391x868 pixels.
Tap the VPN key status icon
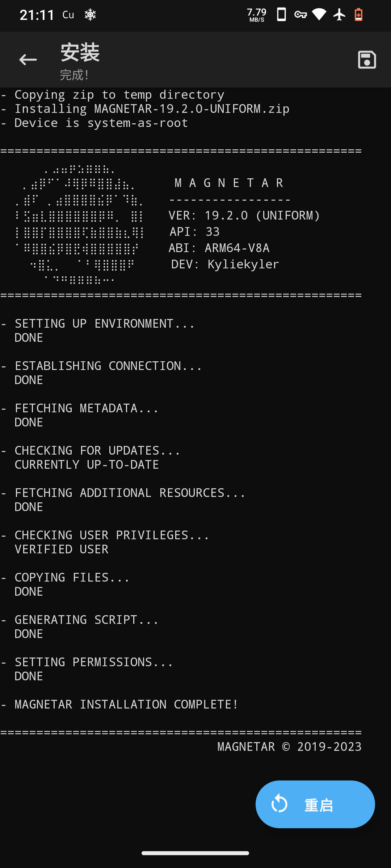[x=300, y=15]
